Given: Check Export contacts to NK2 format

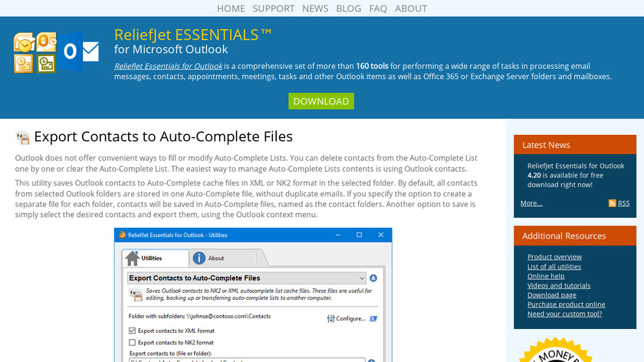Looking at the screenshot, I should pos(132,342).
